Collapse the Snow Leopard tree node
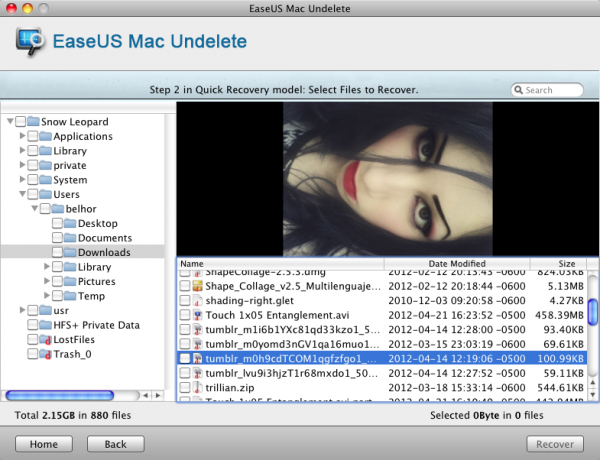The height and width of the screenshot is (460, 600). tap(10, 121)
